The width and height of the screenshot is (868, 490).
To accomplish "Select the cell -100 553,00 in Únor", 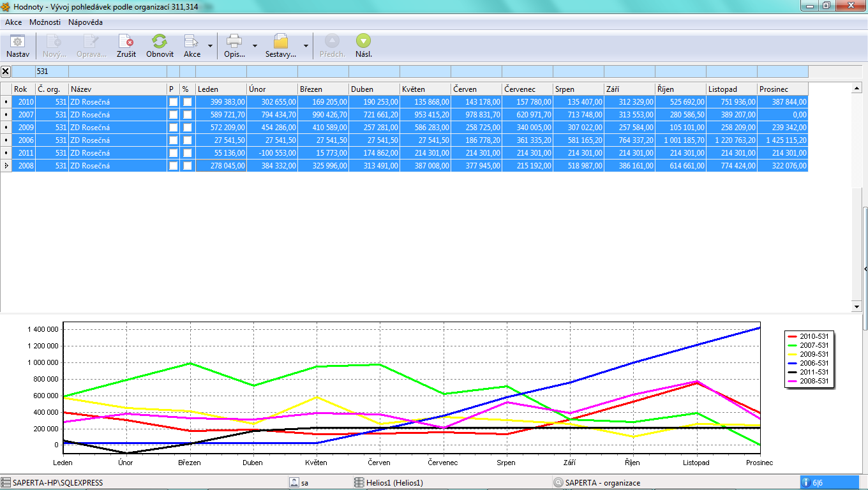I will [272, 152].
